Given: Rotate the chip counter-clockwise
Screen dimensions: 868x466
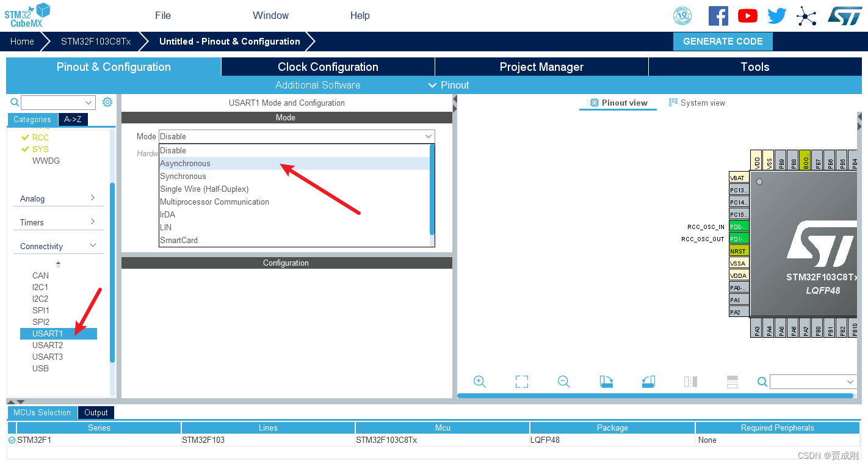Looking at the screenshot, I should [648, 382].
